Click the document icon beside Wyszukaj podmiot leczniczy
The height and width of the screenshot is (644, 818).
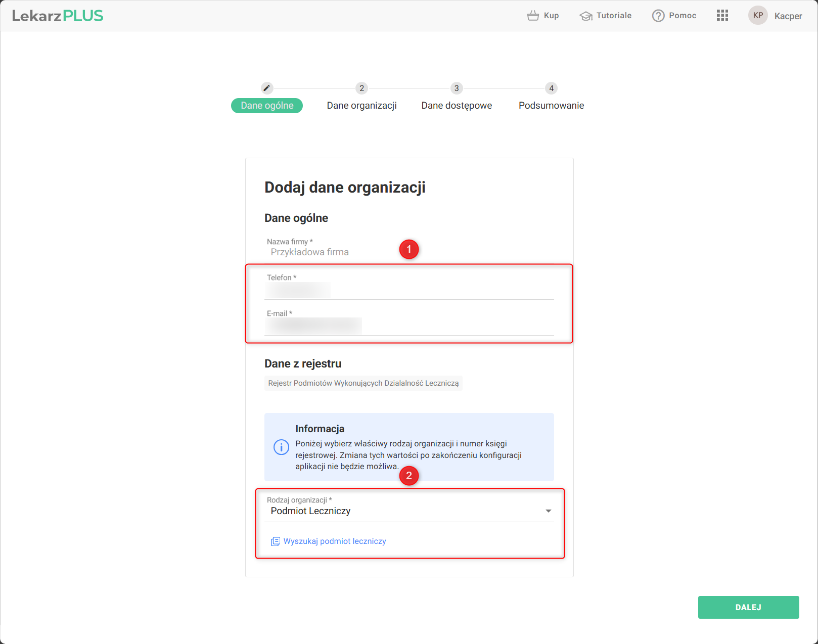(275, 541)
